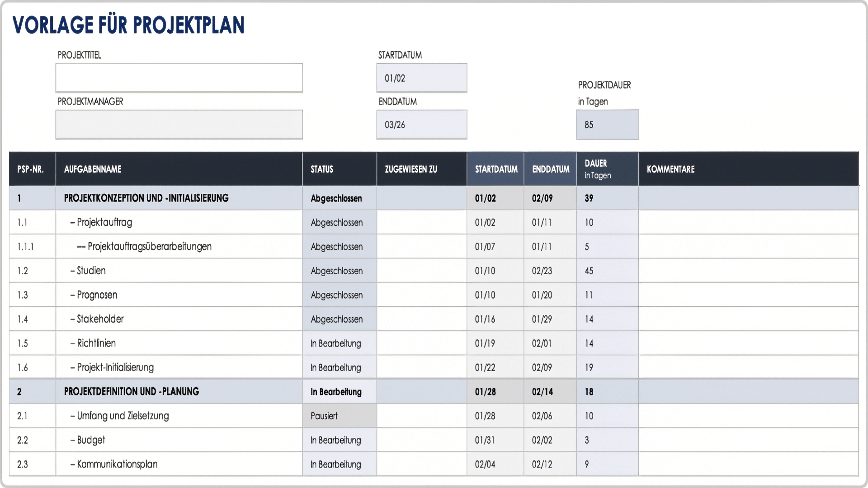Click PSP number 1.1.1
The height and width of the screenshot is (488, 868).
(x=32, y=246)
